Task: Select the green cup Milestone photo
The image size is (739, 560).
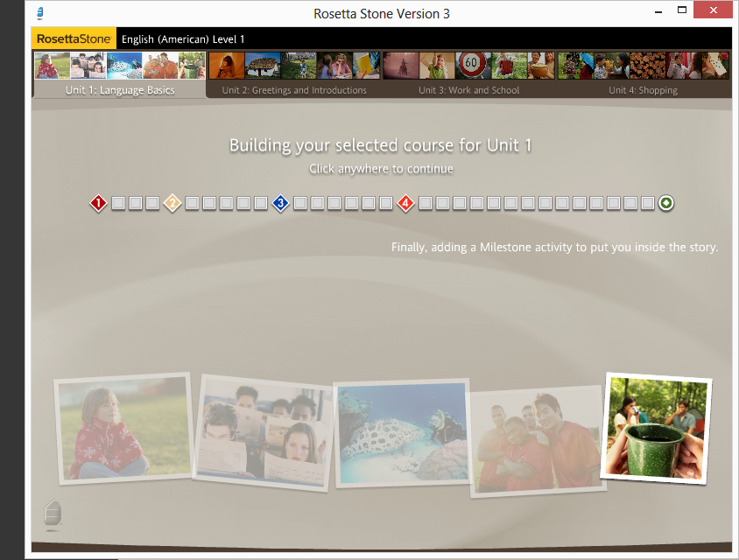Action: click(x=656, y=426)
